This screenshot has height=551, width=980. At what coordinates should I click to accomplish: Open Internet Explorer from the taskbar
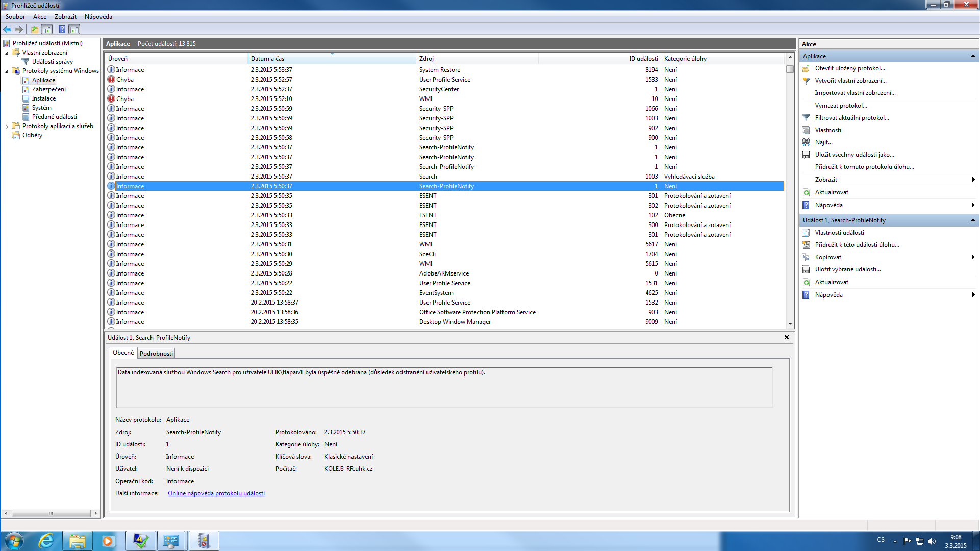tap(46, 541)
